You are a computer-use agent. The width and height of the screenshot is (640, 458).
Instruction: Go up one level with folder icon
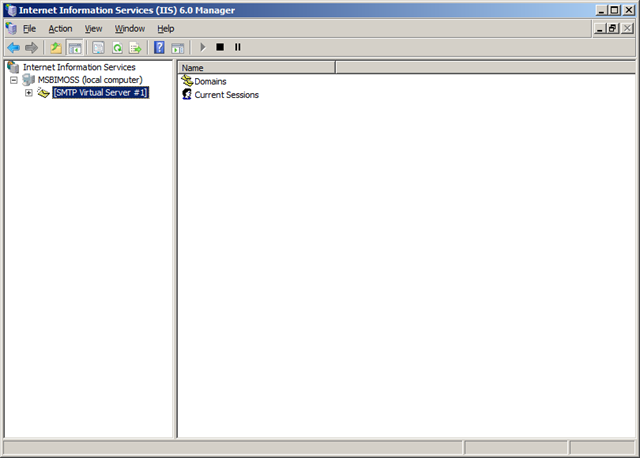(x=56, y=48)
